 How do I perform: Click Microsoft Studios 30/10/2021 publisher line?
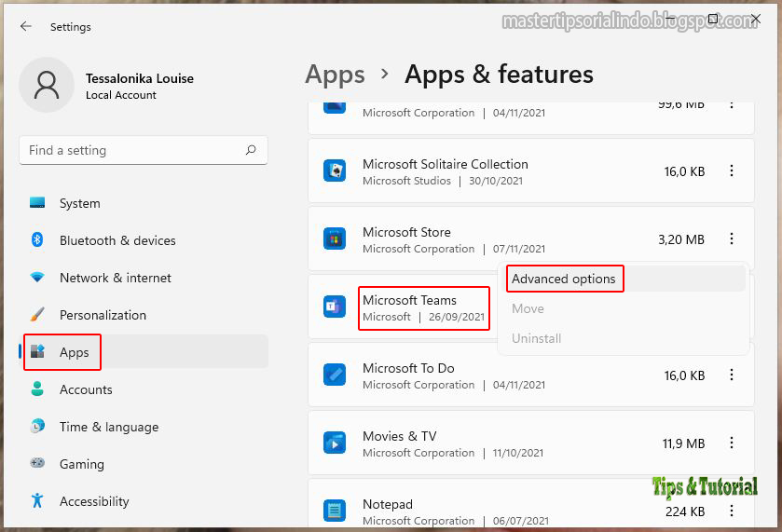[443, 181]
